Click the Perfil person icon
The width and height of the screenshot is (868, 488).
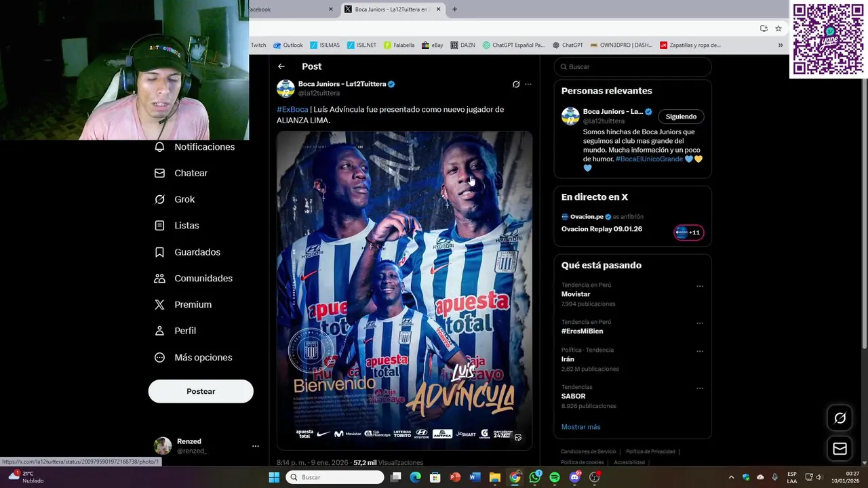point(159,331)
